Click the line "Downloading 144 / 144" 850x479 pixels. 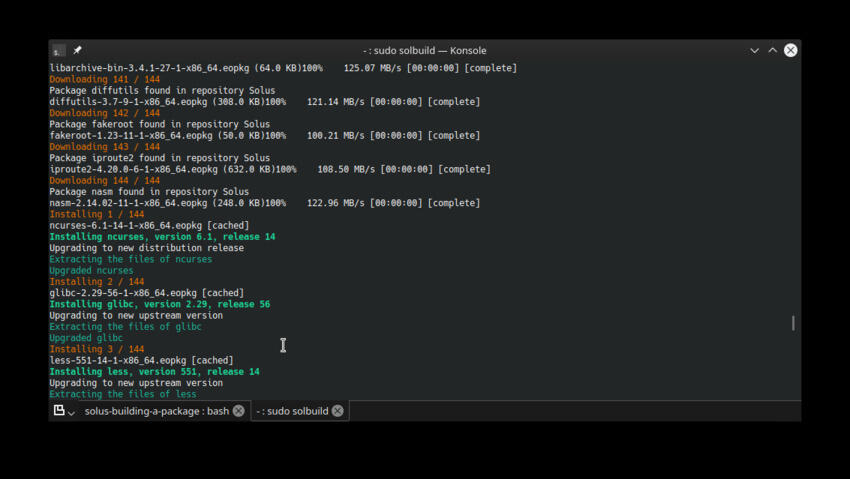pos(105,180)
